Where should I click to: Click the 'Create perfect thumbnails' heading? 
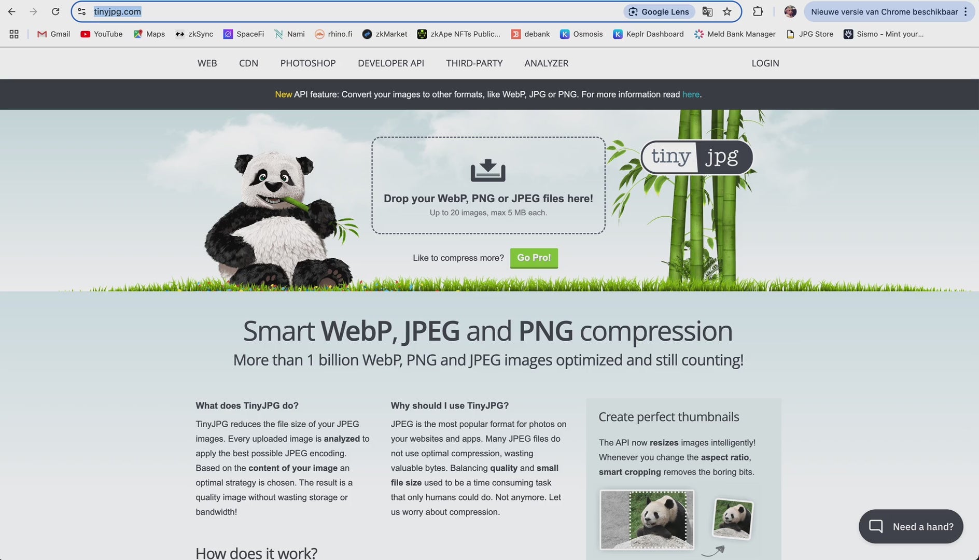669,417
